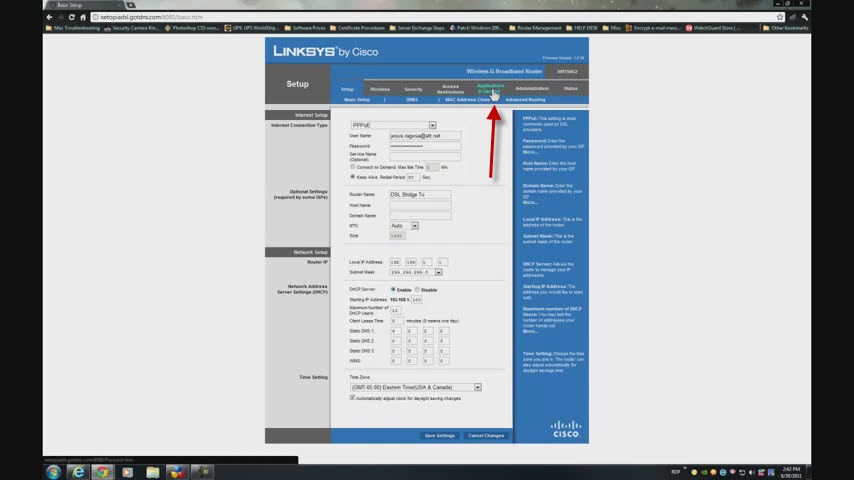Open Server Exchange Steps bookmark folder
This screenshot has width=854, height=480.
(417, 28)
